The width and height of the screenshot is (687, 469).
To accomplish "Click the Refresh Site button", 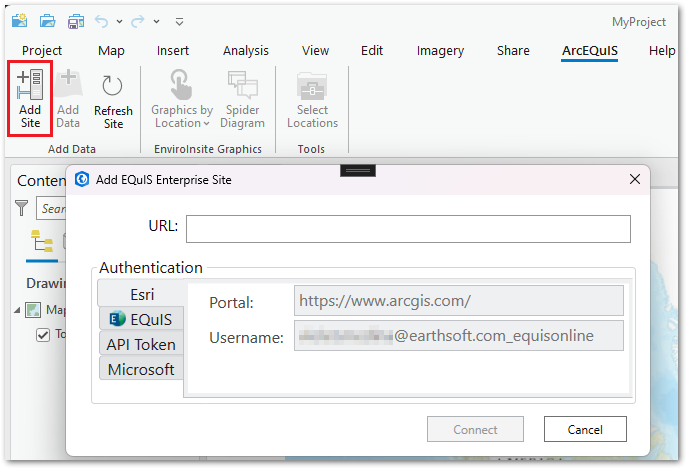I will pos(113,102).
